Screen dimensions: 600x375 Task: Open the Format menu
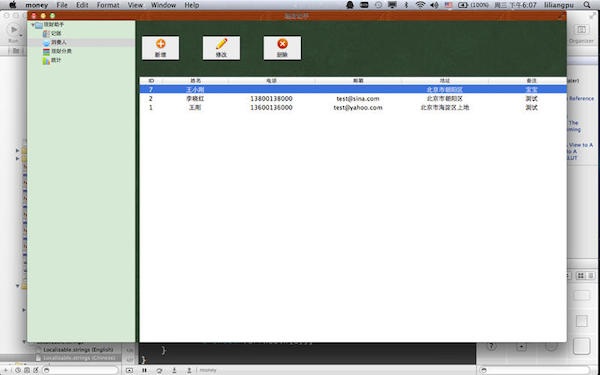[x=108, y=5]
